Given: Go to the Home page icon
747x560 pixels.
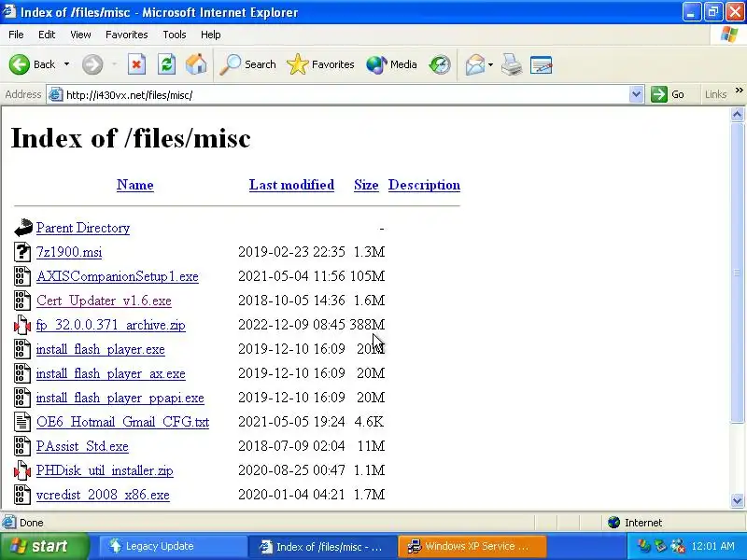Looking at the screenshot, I should pyautogui.click(x=196, y=64).
